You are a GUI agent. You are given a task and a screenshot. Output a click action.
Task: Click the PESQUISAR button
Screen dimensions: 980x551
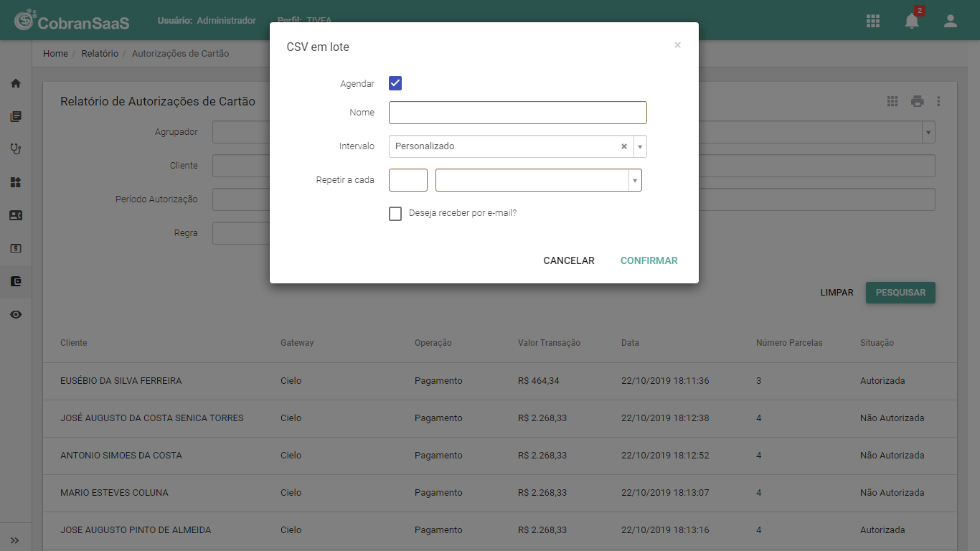(900, 293)
